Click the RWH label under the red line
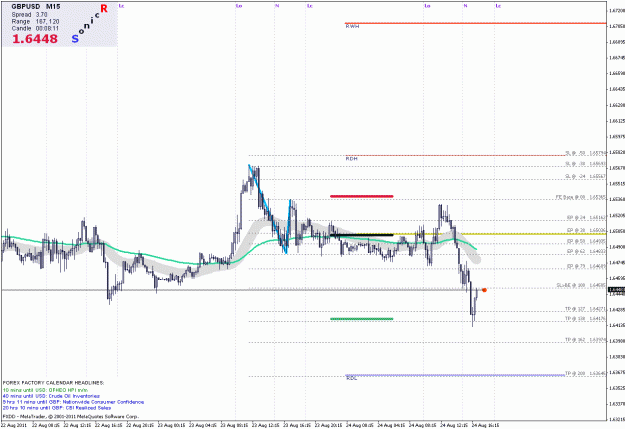 click(352, 26)
